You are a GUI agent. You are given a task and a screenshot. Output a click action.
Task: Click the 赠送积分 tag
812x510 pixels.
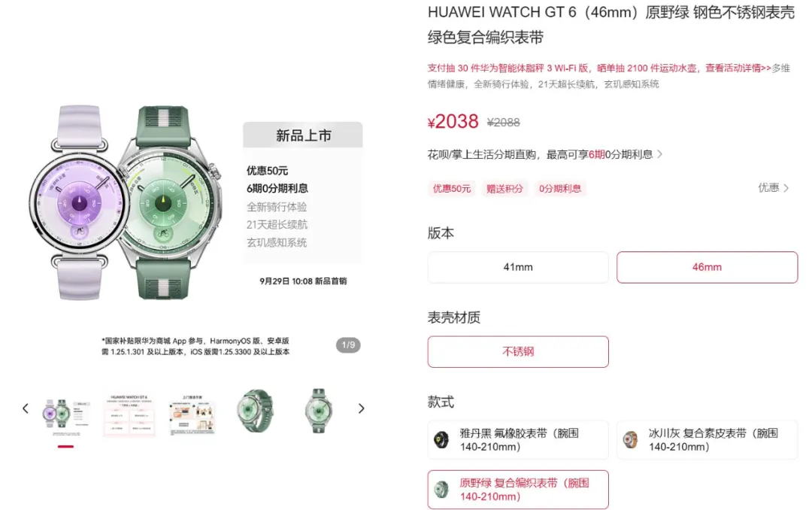[x=504, y=189]
